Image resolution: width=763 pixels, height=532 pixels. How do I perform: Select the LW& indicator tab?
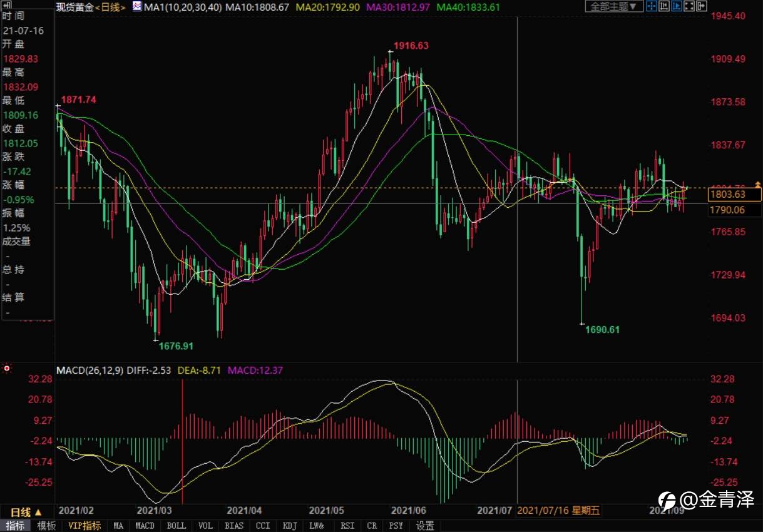pos(317,526)
